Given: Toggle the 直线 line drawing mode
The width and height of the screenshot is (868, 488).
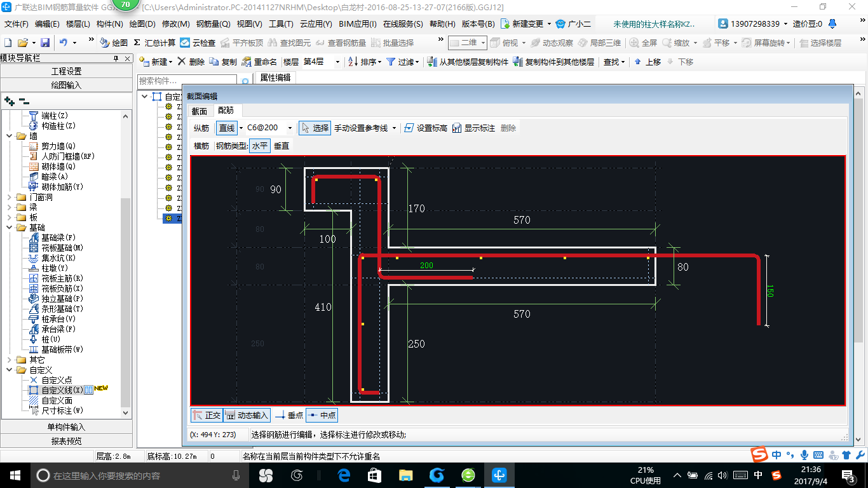Looking at the screenshot, I should pos(227,128).
